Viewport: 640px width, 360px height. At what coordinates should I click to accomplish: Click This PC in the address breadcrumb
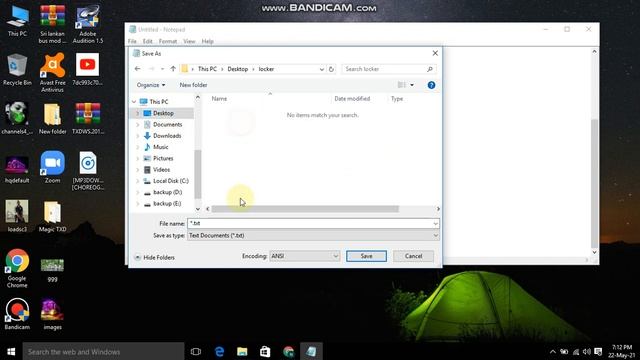click(207, 69)
